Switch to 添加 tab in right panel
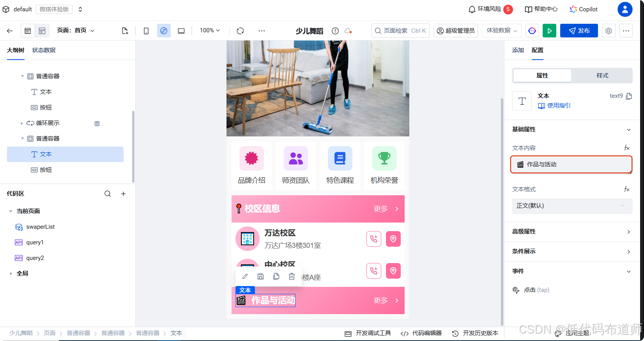This screenshot has height=341, width=644. pyautogui.click(x=518, y=50)
